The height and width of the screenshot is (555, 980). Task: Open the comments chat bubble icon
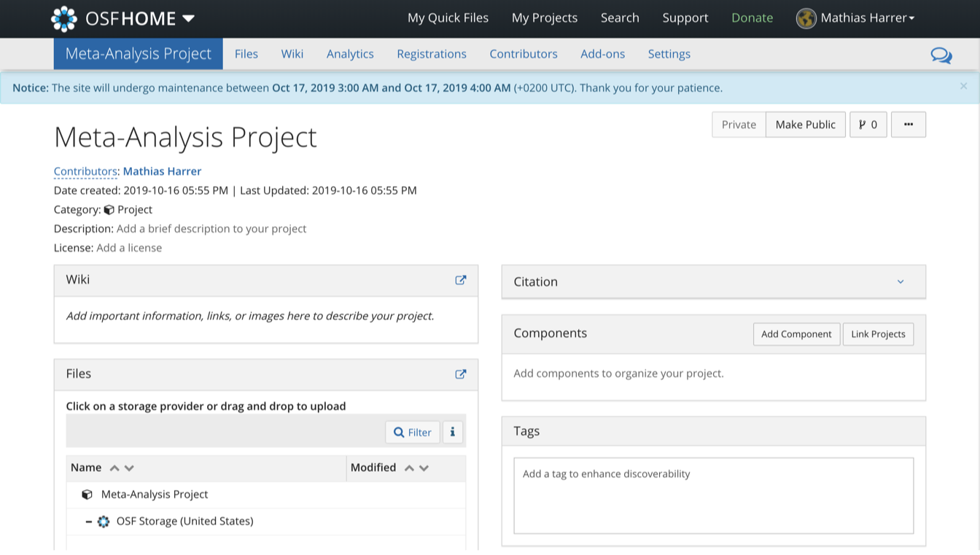pyautogui.click(x=941, y=55)
